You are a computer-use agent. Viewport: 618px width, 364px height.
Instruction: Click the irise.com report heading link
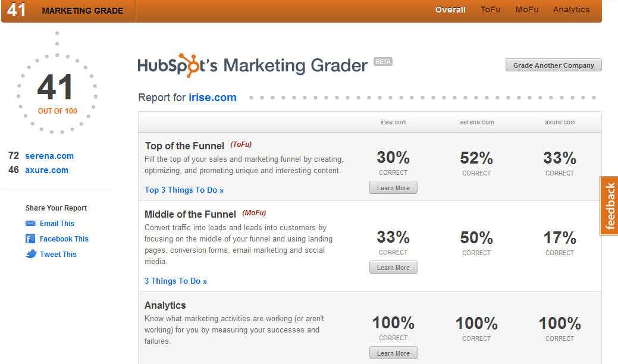tap(212, 97)
